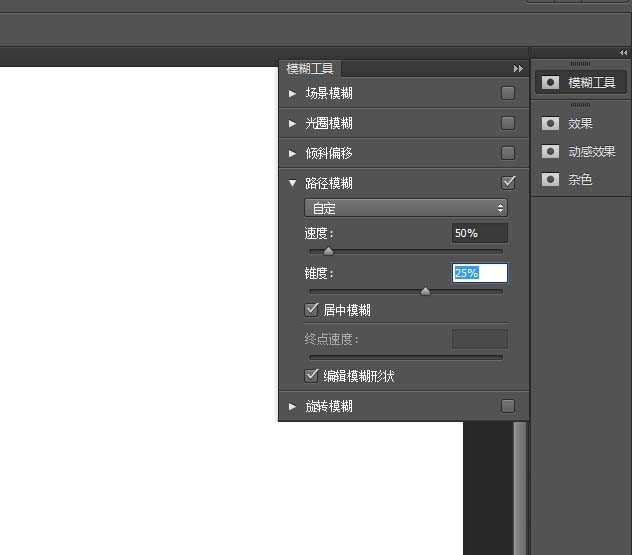Collapse the 路径模糊 section triangle
This screenshot has width=632, height=555.
coord(292,183)
